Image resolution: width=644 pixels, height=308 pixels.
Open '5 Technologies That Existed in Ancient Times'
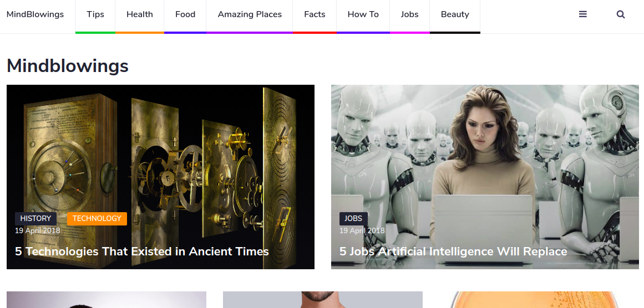(141, 251)
